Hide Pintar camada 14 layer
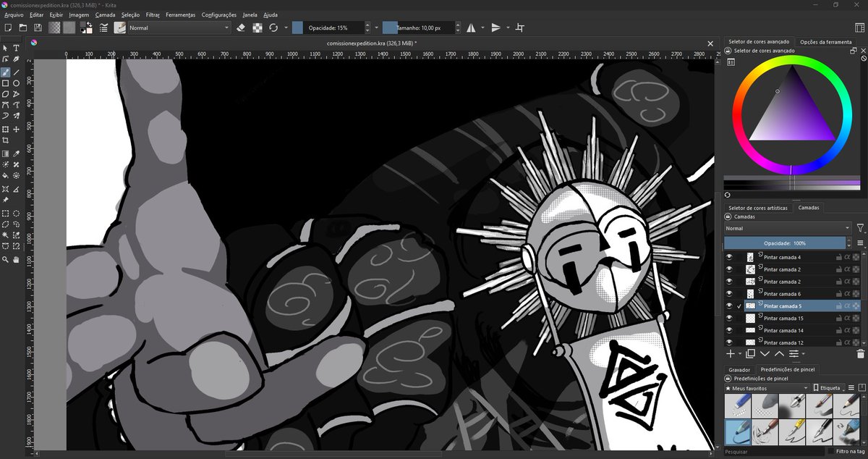 [x=729, y=330]
